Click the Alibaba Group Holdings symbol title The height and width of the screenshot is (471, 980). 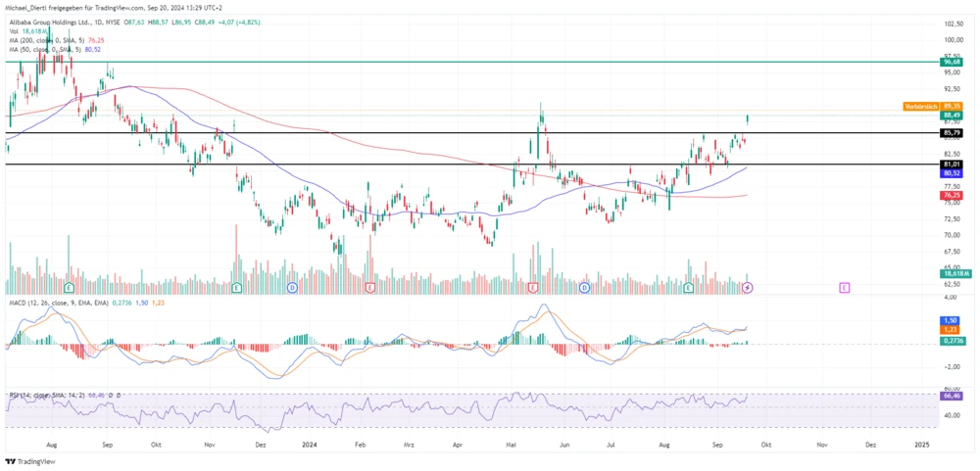click(57, 22)
